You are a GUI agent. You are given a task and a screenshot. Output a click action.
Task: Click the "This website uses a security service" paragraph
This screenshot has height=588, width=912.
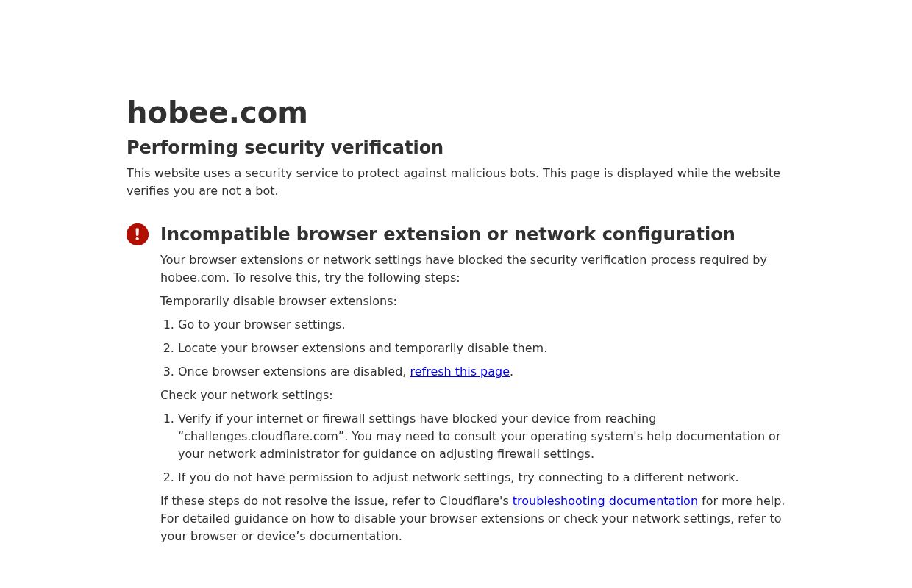[453, 173]
